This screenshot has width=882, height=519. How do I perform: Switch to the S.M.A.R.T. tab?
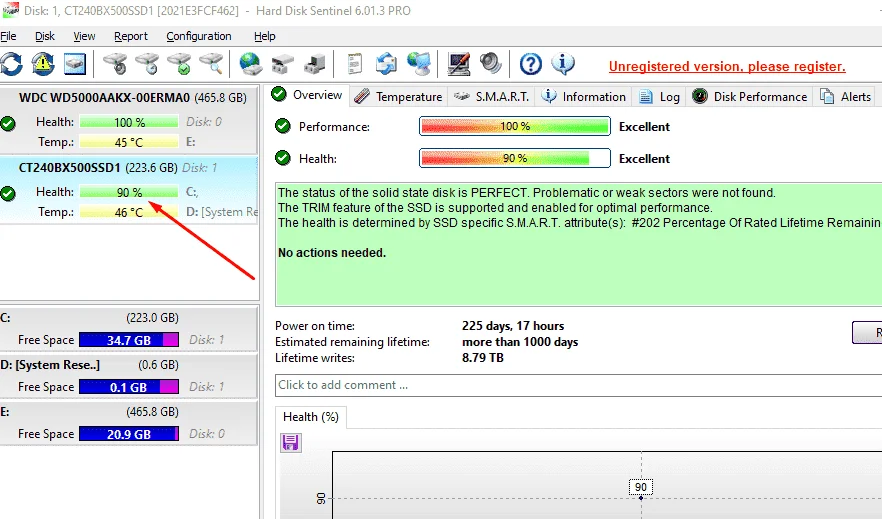point(492,97)
